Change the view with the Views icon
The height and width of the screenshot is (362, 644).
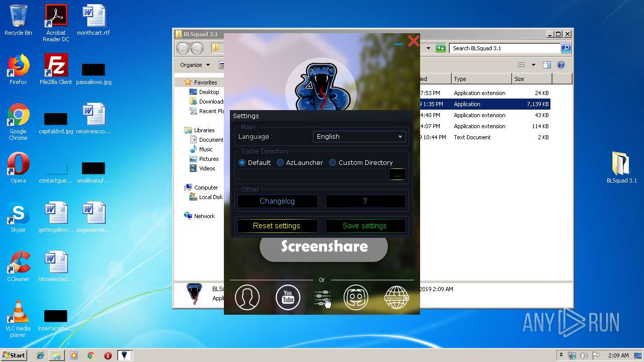click(521, 65)
